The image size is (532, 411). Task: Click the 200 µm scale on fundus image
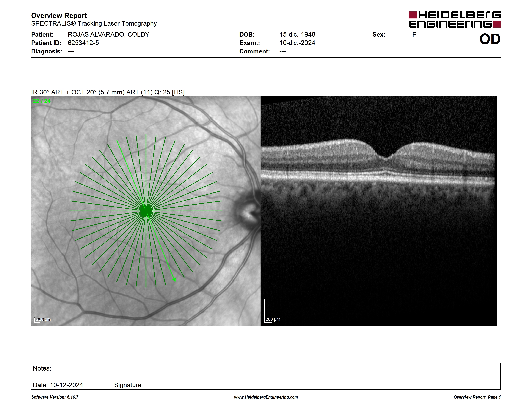tap(43, 320)
